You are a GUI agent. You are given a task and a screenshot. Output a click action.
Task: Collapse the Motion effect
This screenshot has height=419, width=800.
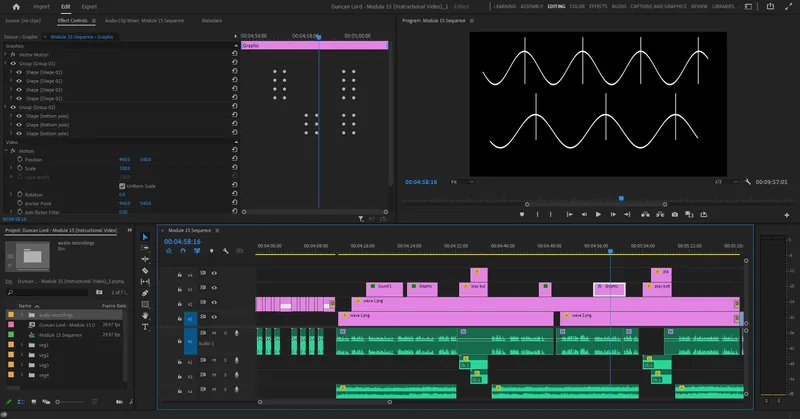[6, 151]
